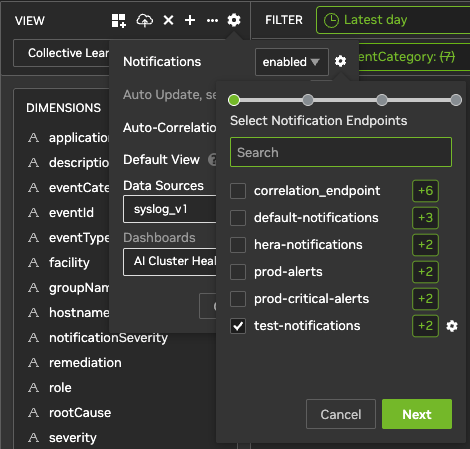Click the fourth wizard step dot
This screenshot has width=470, height=449.
(456, 100)
